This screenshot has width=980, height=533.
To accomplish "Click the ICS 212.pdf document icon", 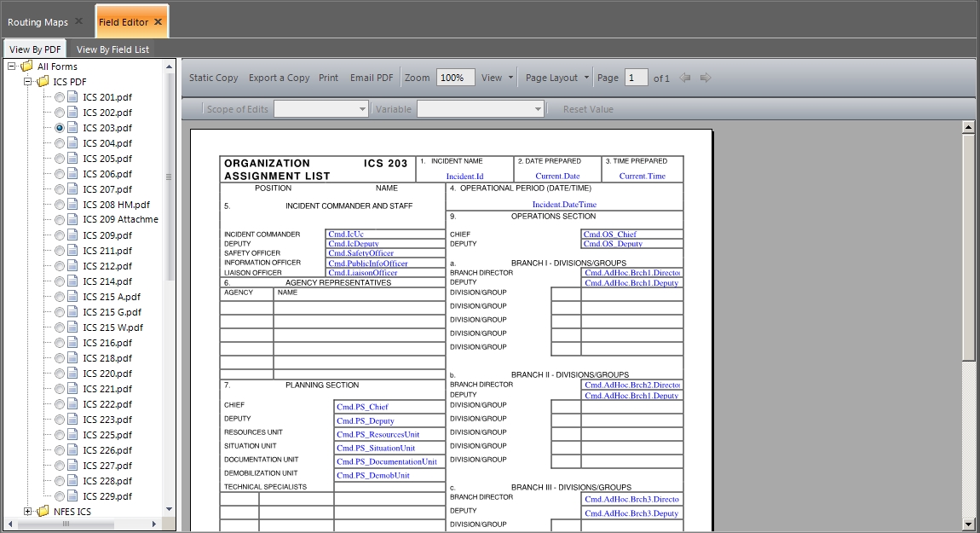I will (x=72, y=266).
